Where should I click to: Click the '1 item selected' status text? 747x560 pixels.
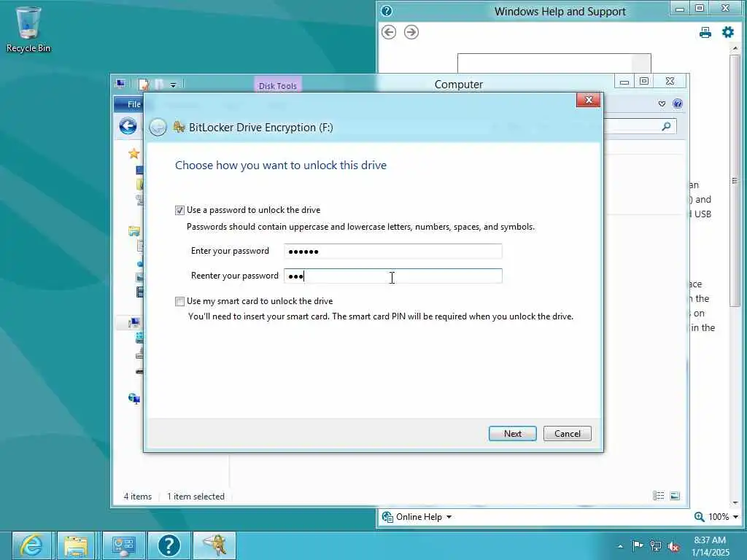[196, 496]
